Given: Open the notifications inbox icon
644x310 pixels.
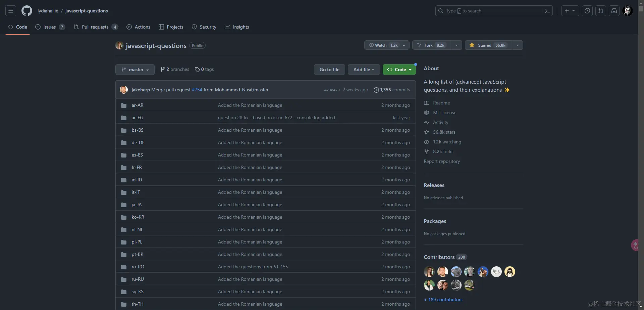Looking at the screenshot, I should pos(614,11).
